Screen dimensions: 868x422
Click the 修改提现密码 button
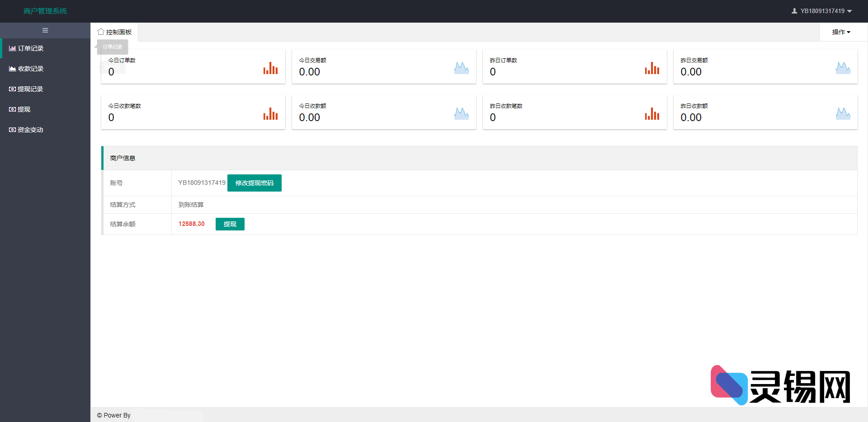pos(254,183)
